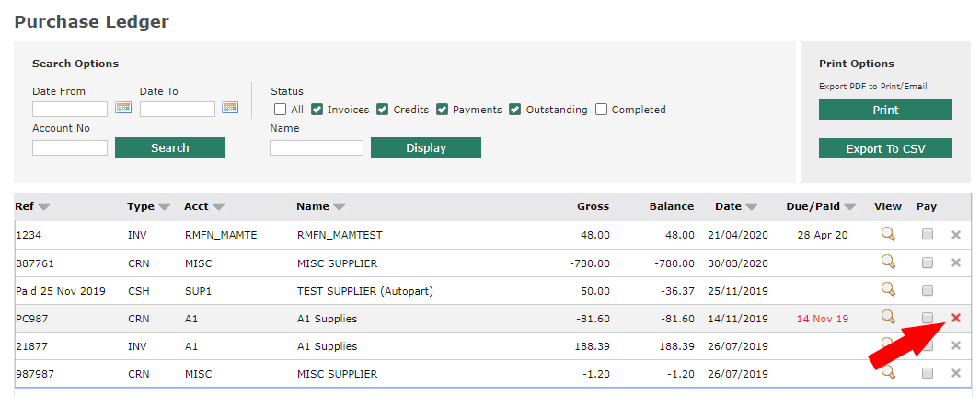Sort by Type column arrow
980x397 pixels.
pos(165,207)
